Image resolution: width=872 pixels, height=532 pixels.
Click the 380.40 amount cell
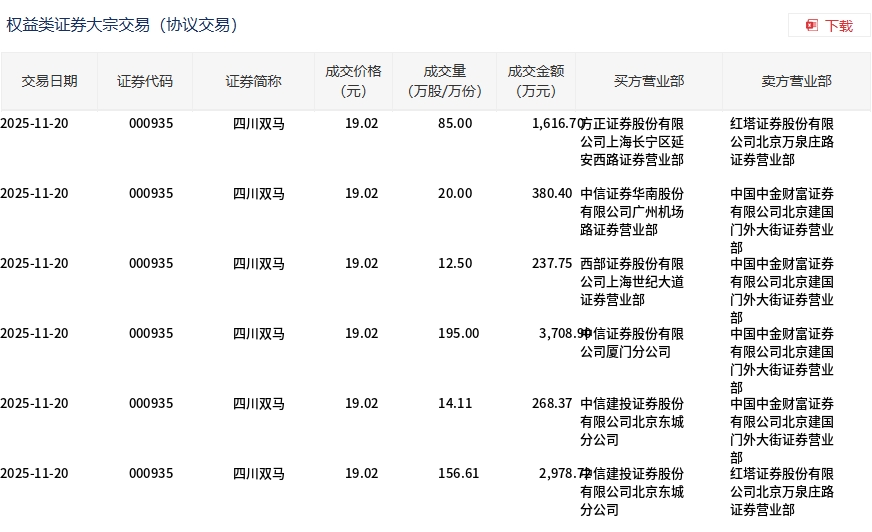pos(552,193)
